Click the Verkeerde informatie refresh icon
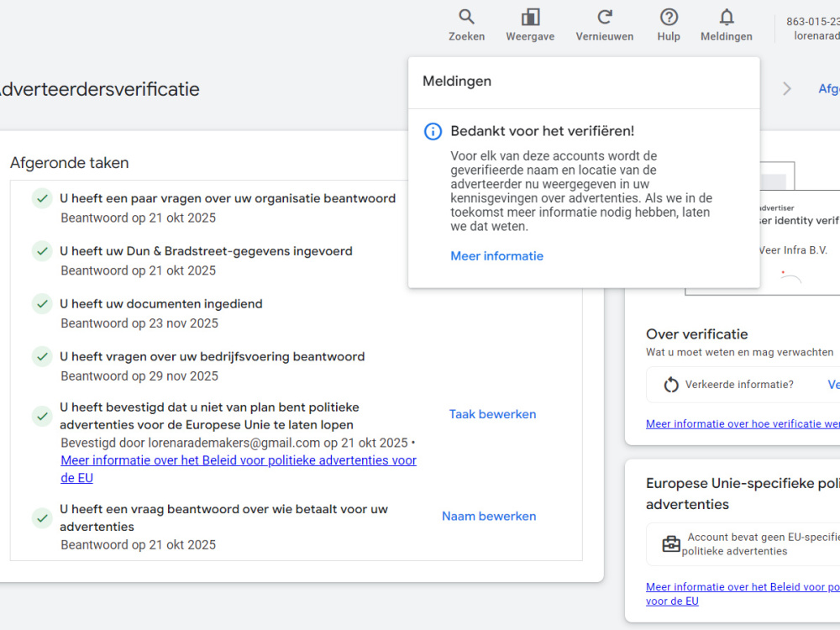This screenshot has width=840, height=630. [670, 385]
